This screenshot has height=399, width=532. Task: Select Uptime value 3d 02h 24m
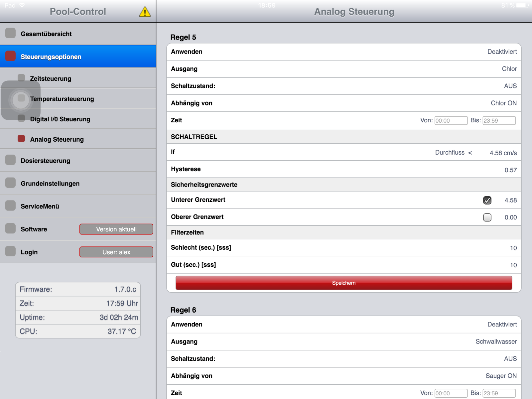coord(119,317)
